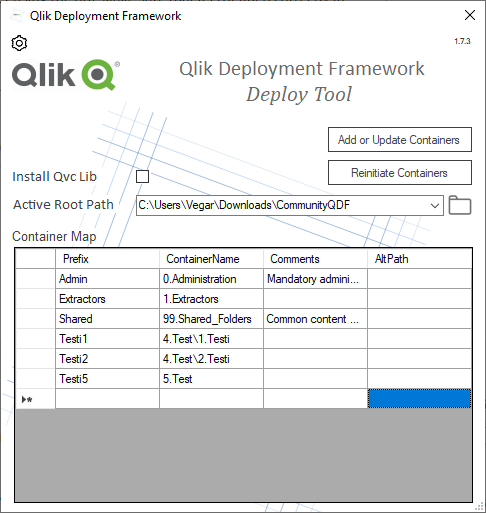Select row header of Testi5 row
Viewport: 486px width, 513px height.
point(35,379)
